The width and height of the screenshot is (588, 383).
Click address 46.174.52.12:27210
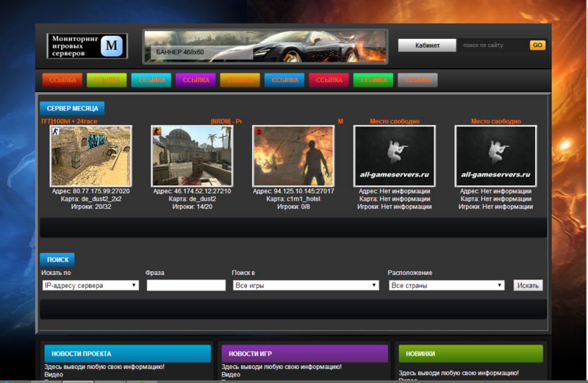tap(203, 191)
